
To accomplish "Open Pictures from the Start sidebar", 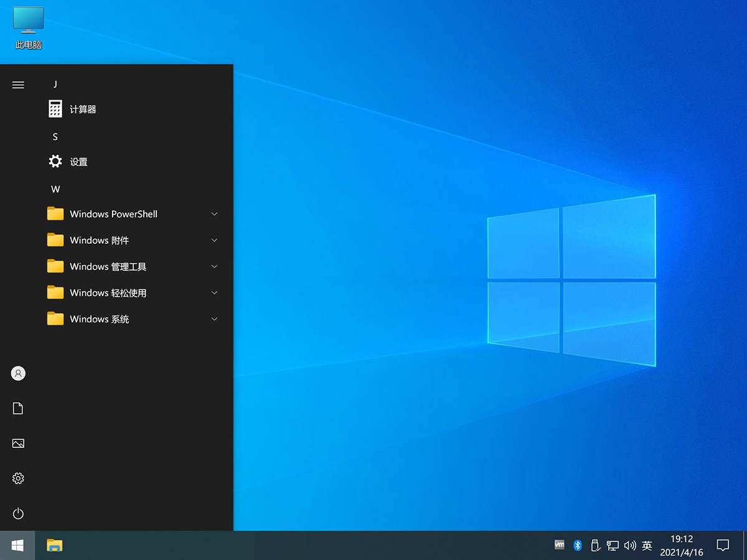I will [18, 444].
